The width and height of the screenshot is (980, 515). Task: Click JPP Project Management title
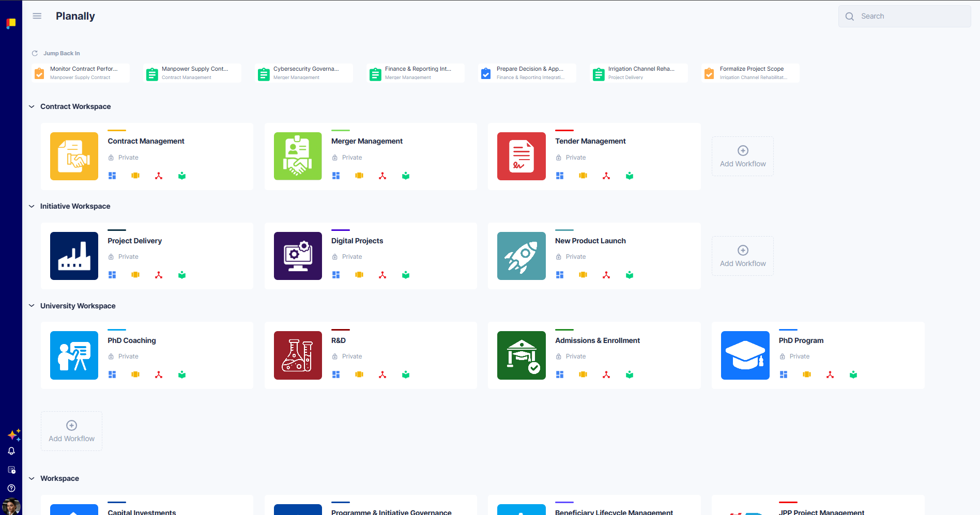(821, 512)
